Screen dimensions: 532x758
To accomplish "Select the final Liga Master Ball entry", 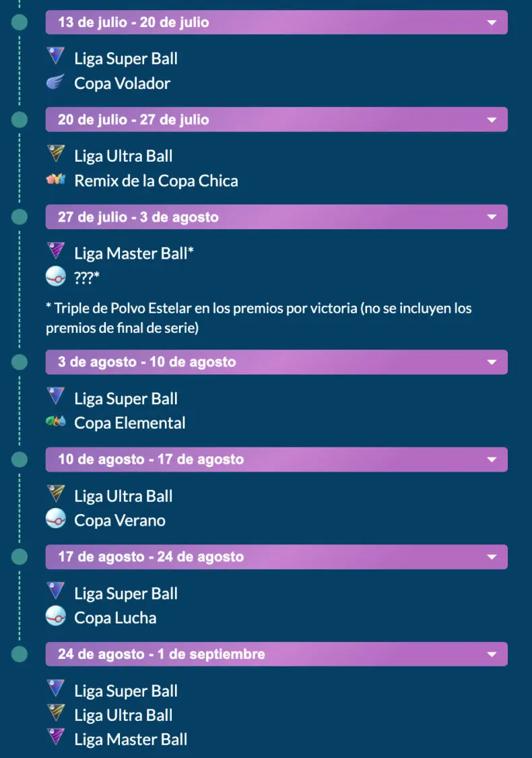I will click(x=131, y=740).
